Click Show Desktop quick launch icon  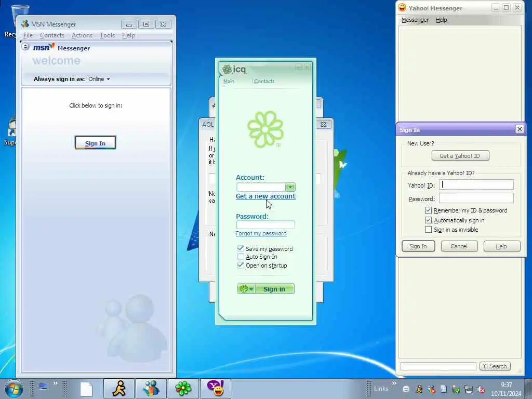[x=43, y=387]
